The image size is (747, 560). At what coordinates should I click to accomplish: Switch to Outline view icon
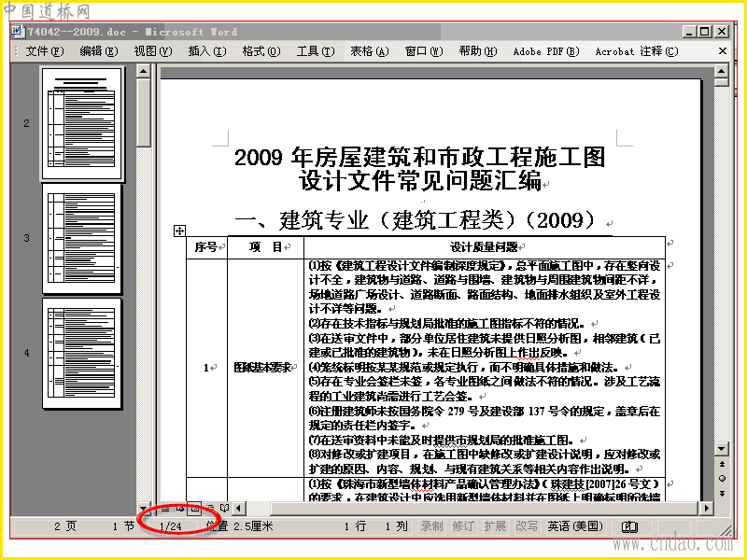click(x=209, y=508)
